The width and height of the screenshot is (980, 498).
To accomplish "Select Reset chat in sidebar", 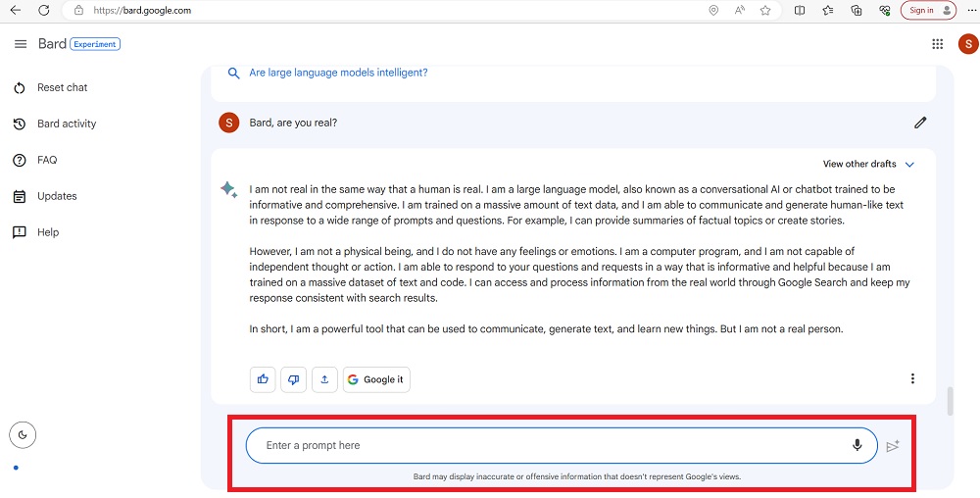I will [50, 87].
